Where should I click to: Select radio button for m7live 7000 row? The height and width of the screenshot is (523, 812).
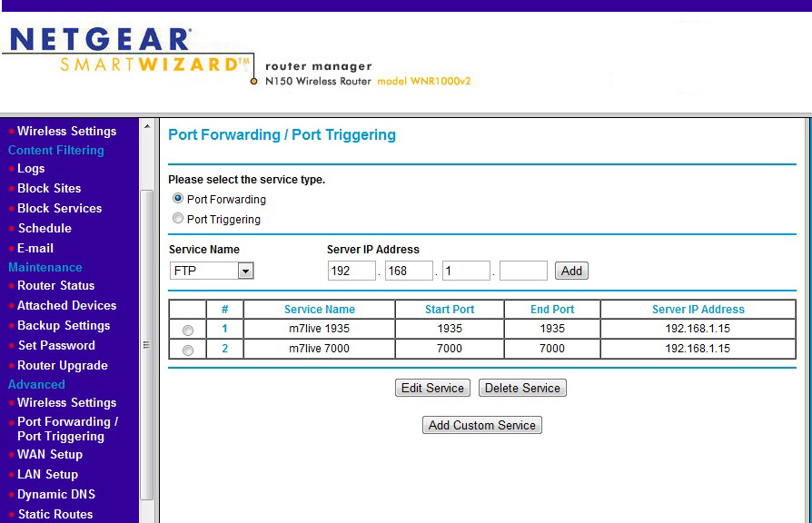pyautogui.click(x=188, y=350)
